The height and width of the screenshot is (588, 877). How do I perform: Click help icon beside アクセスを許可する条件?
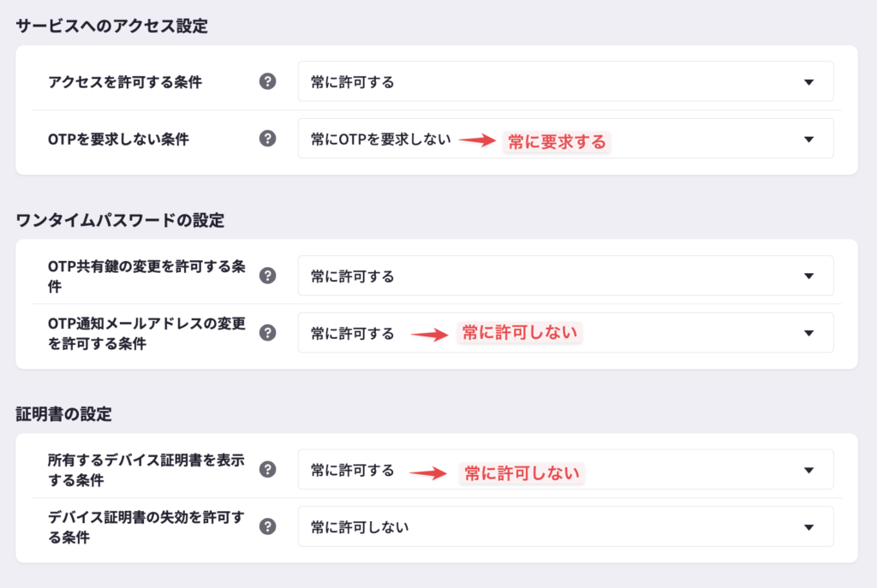click(x=268, y=81)
